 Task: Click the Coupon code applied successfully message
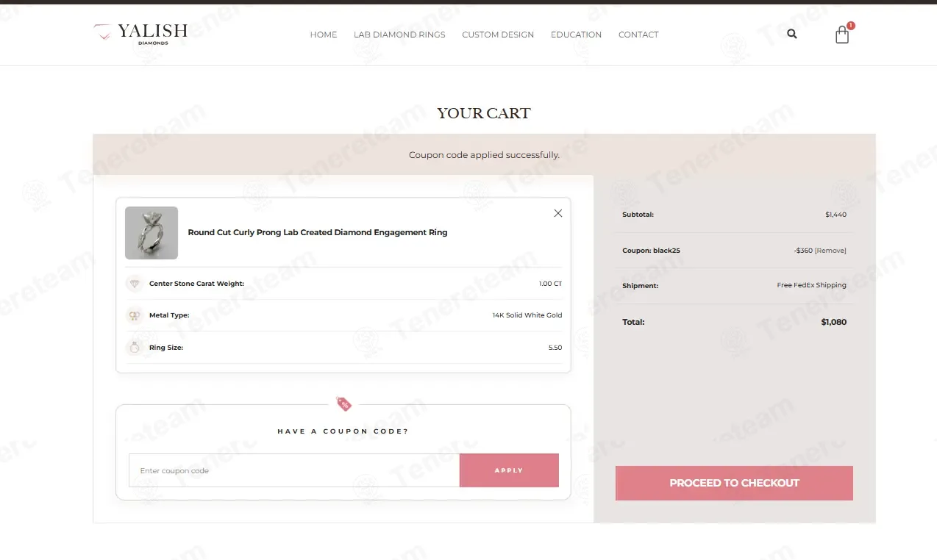coord(484,155)
